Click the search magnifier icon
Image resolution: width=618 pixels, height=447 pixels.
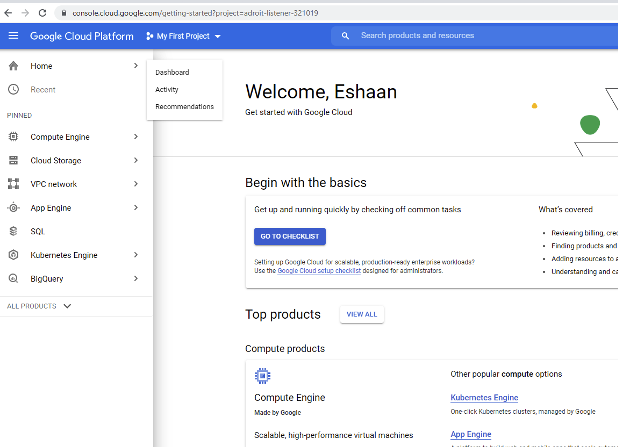(345, 36)
